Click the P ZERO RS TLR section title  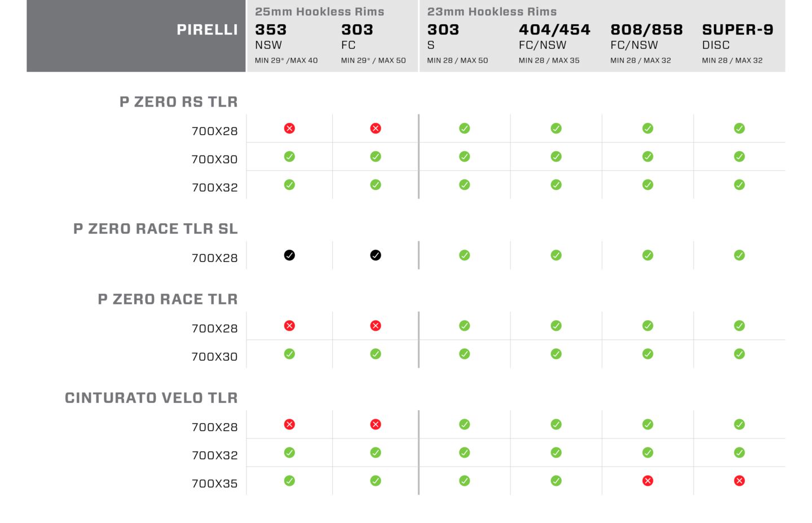[x=178, y=102]
